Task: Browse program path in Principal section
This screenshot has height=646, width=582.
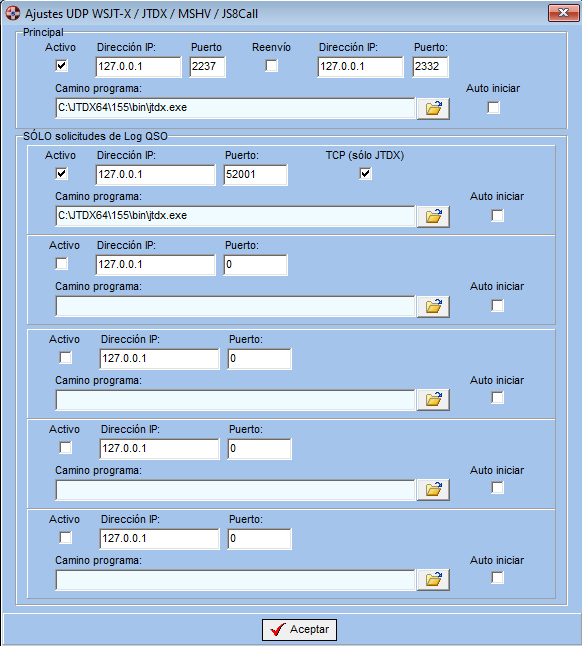Action: [433, 109]
